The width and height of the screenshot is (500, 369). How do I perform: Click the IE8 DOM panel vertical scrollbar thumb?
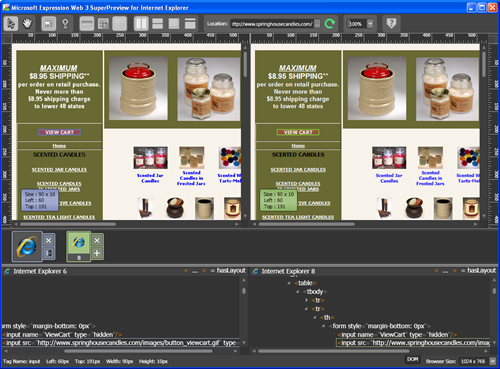tap(494, 291)
